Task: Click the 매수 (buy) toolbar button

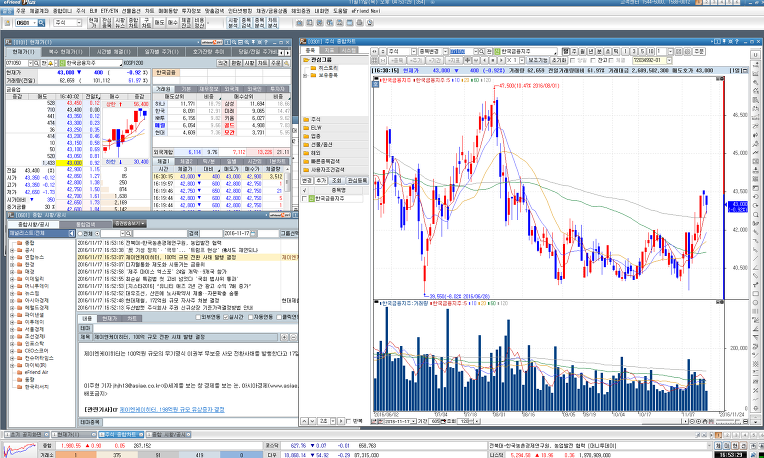Action: point(170,20)
